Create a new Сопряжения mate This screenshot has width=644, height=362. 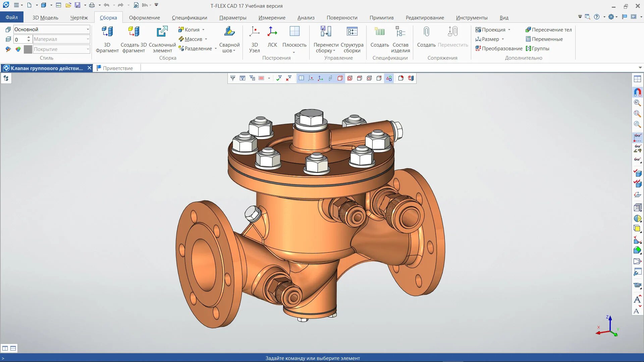click(426, 32)
